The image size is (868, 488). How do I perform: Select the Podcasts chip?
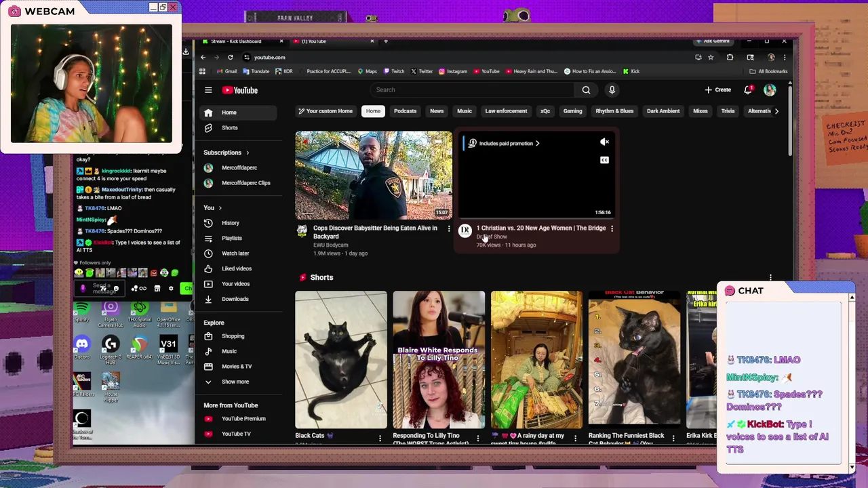point(405,111)
